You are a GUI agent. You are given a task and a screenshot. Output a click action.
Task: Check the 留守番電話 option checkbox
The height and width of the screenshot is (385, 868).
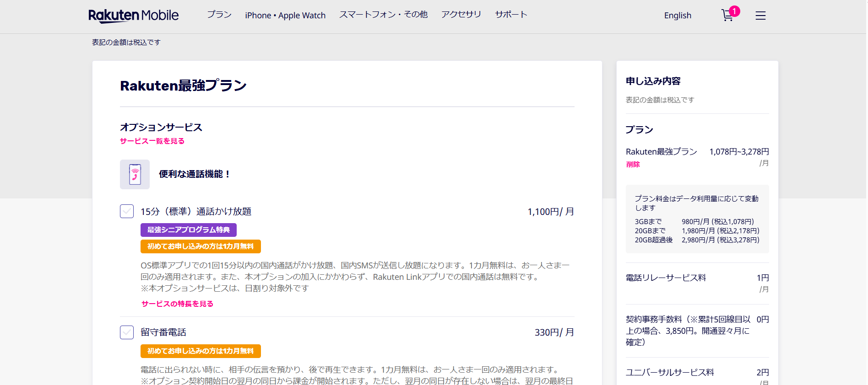(x=127, y=332)
